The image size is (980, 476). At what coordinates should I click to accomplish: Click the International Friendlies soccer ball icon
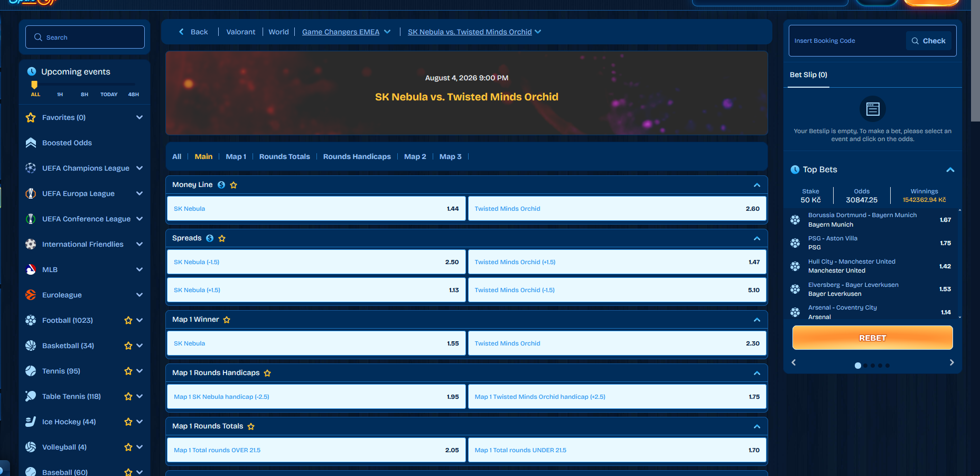tap(31, 244)
